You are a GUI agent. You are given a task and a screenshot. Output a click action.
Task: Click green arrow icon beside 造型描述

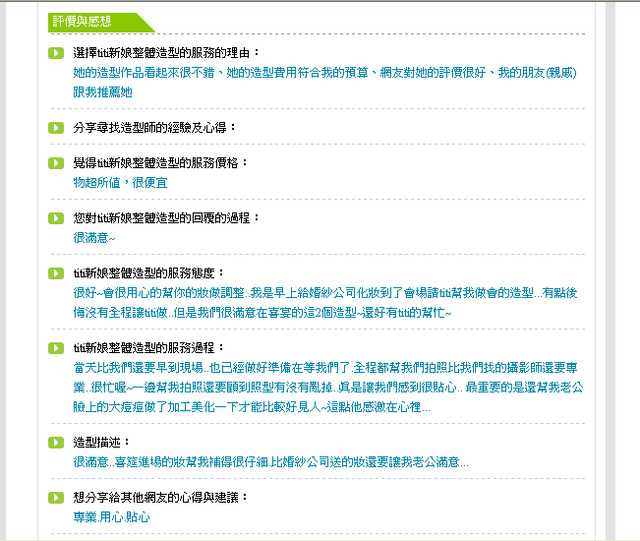point(56,443)
